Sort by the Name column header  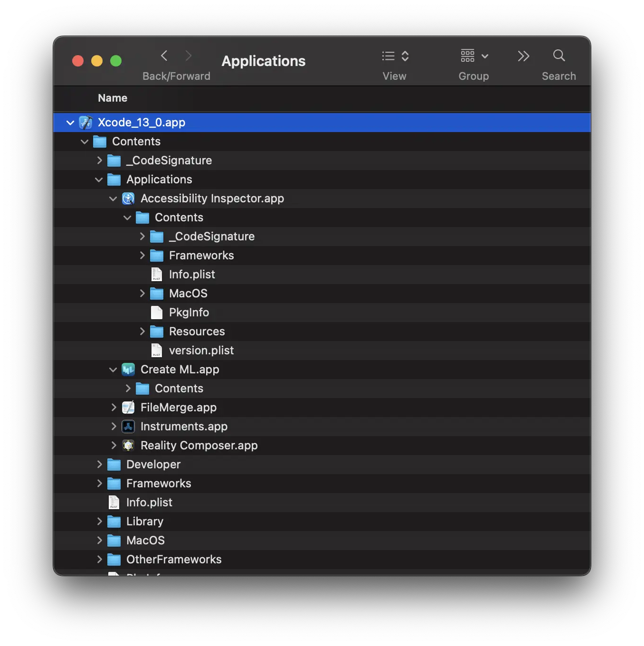pos(113,98)
